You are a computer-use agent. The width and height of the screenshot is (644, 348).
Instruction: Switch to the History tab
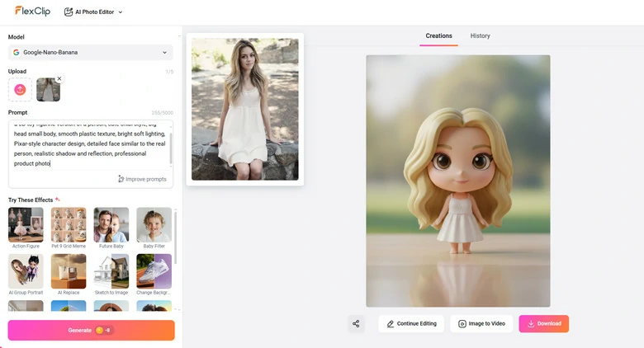pyautogui.click(x=481, y=35)
